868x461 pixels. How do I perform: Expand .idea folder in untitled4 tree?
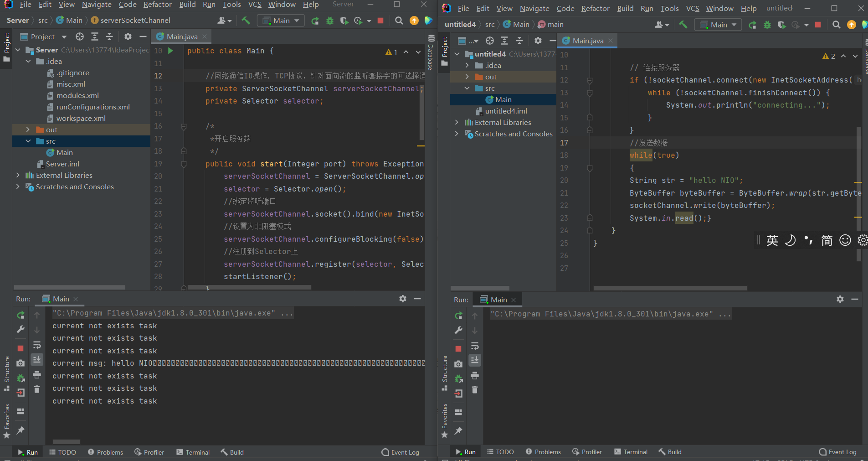click(x=467, y=65)
